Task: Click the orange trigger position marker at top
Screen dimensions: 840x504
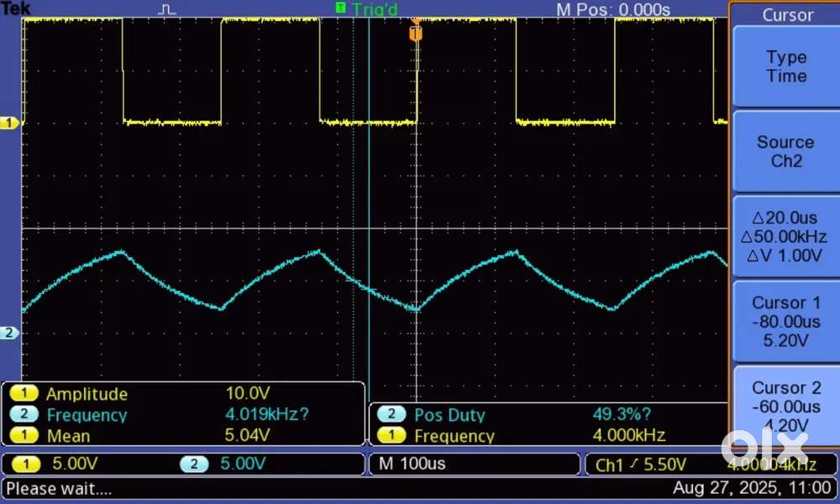Action: (x=414, y=32)
